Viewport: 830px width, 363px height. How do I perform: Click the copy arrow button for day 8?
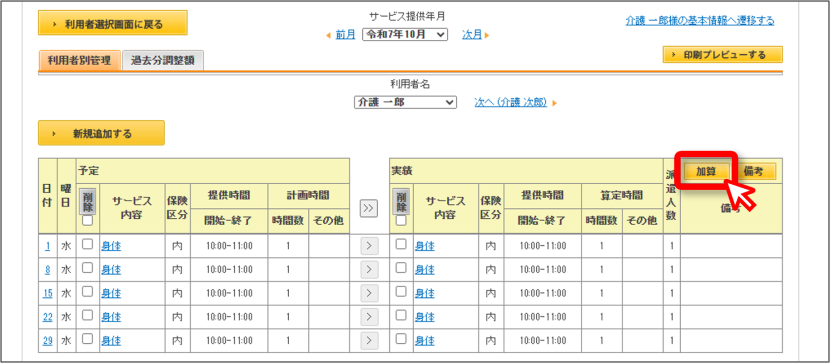tap(369, 270)
